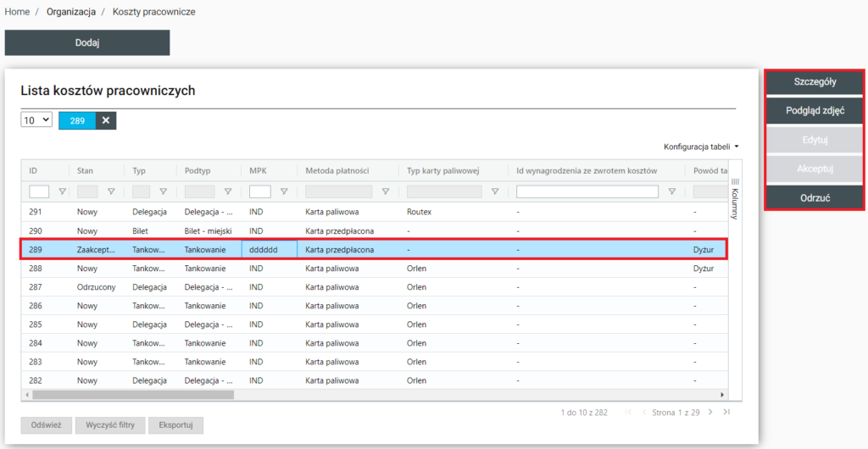Image resolution: width=868 pixels, height=449 pixels.
Task: Go to the next page arrow
Action: tap(710, 413)
